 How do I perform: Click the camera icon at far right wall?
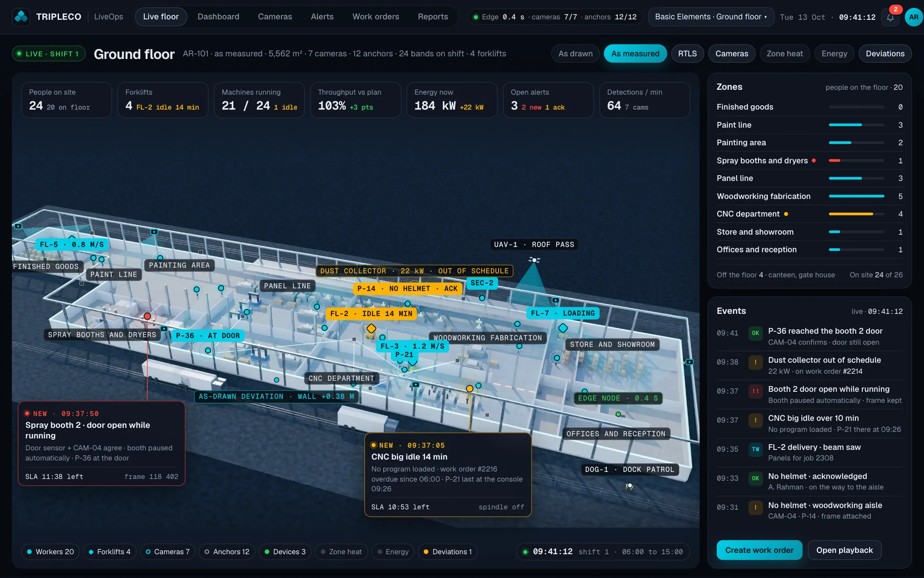[689, 362]
